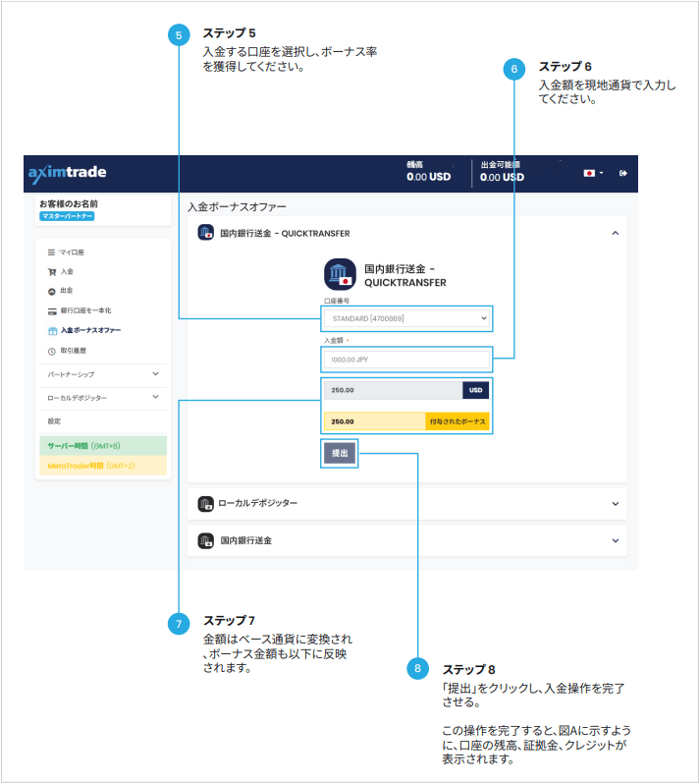Click the マスターパートナー badge
Screen dimensions: 700x783
pos(67,216)
